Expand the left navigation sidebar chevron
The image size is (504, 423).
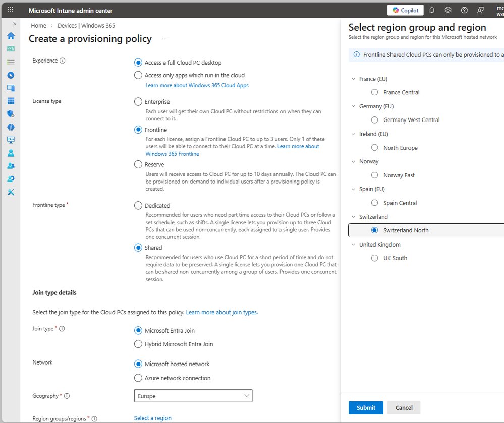pyautogui.click(x=15, y=24)
